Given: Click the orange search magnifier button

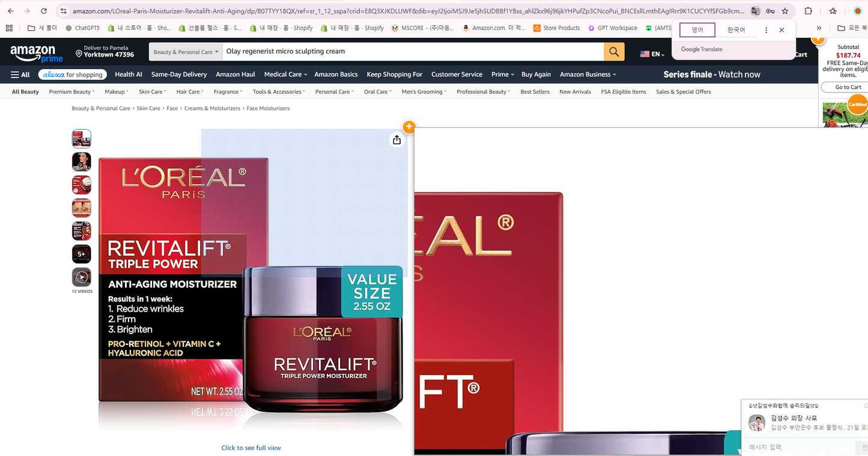Looking at the screenshot, I should pyautogui.click(x=614, y=52).
